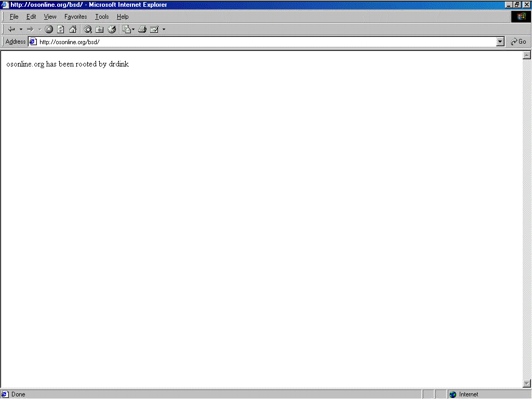Expand the dropdown arrow beside Edit icon

tap(164, 29)
